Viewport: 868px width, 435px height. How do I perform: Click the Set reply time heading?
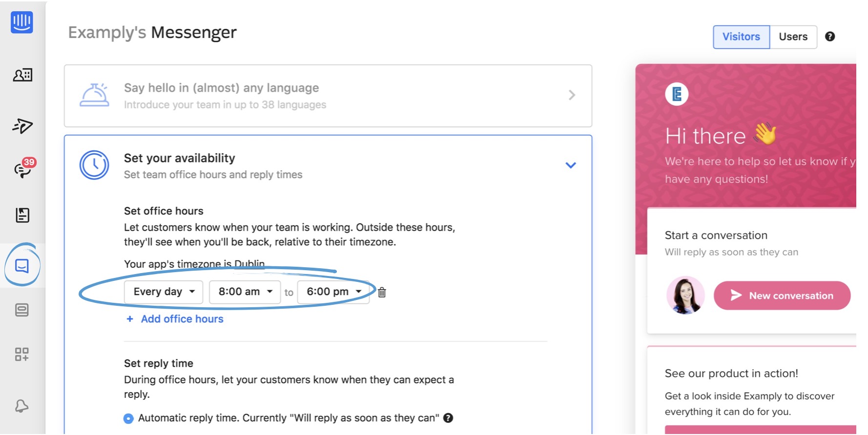pyautogui.click(x=159, y=363)
